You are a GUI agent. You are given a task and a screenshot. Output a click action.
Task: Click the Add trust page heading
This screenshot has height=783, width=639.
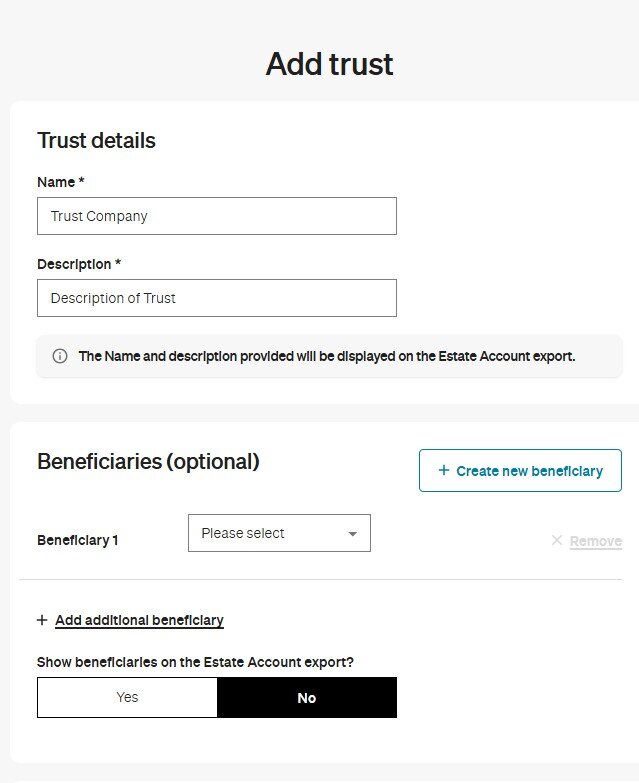click(329, 64)
